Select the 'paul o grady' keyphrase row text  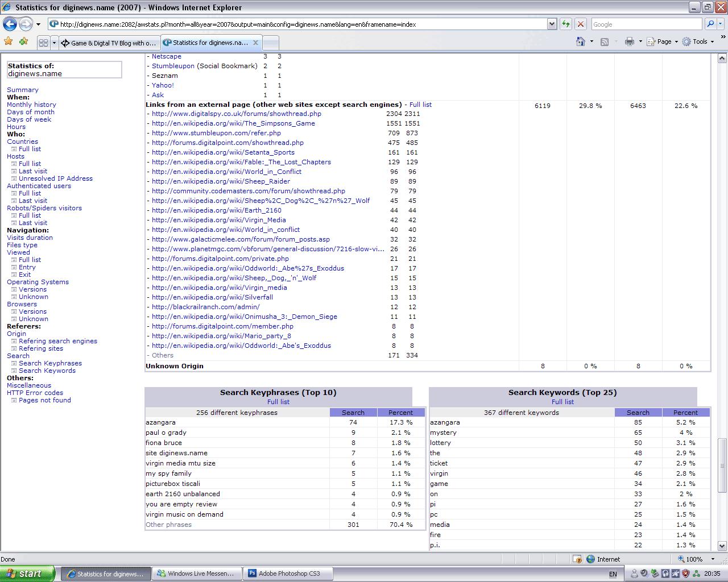(x=166, y=433)
